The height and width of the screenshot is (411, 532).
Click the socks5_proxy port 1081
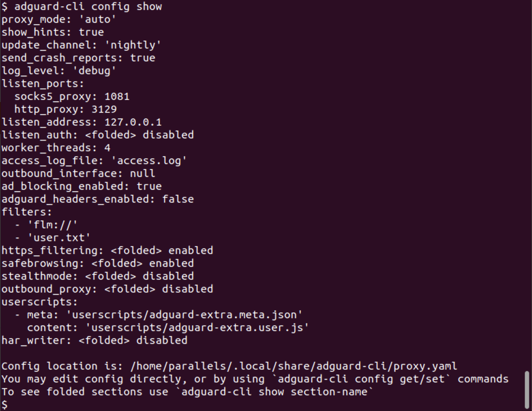point(117,96)
